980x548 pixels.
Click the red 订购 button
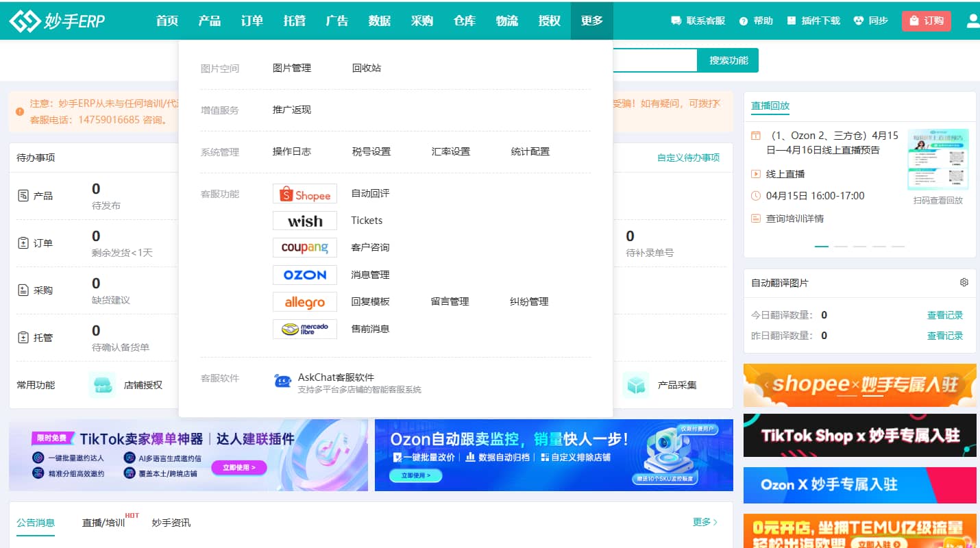pyautogui.click(x=927, y=21)
